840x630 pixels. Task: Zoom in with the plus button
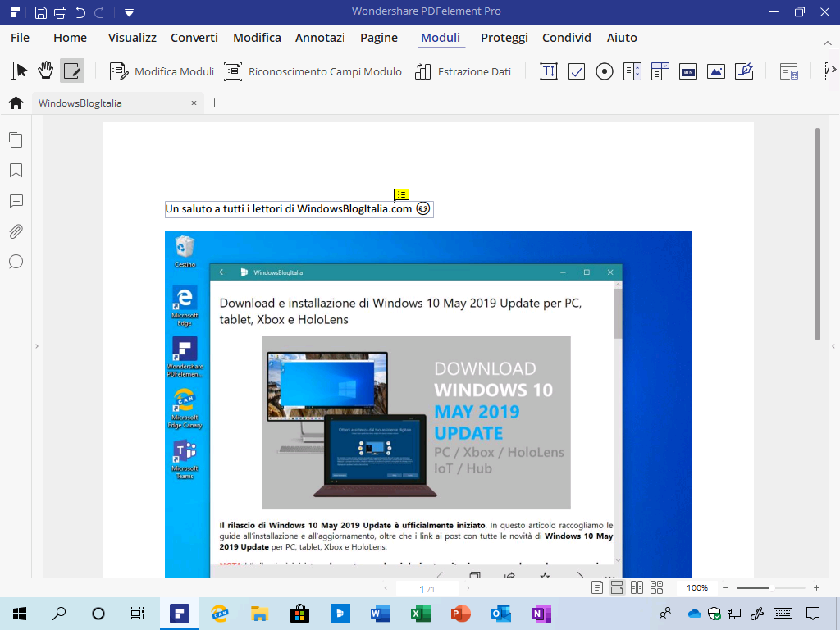point(816,587)
